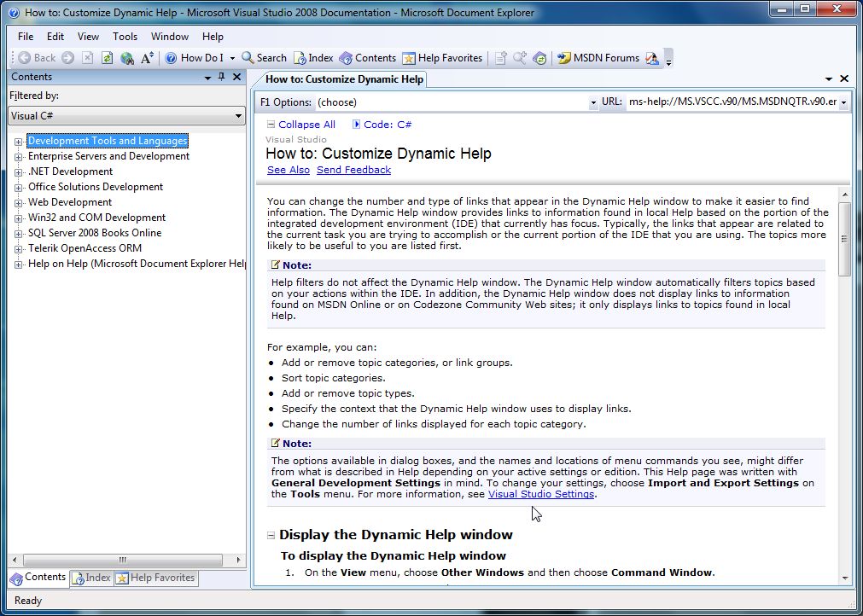The image size is (863, 616).
Task: Open Contents from the toolbar
Action: [368, 58]
